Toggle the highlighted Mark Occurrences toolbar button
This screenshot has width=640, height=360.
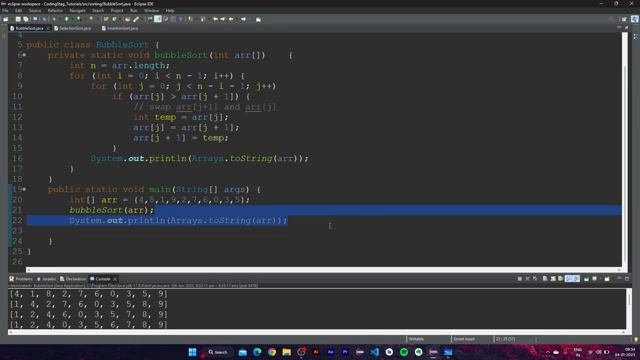click(158, 19)
